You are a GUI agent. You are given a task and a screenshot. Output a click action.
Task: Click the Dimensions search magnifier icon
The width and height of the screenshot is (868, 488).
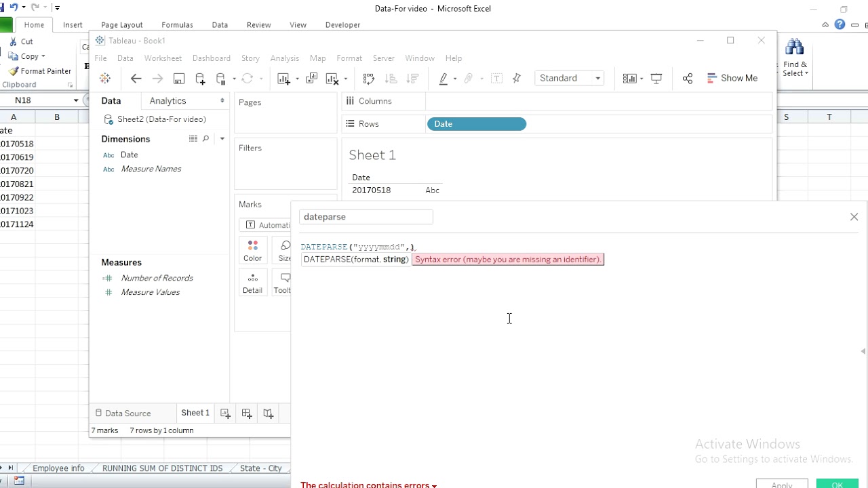click(206, 139)
